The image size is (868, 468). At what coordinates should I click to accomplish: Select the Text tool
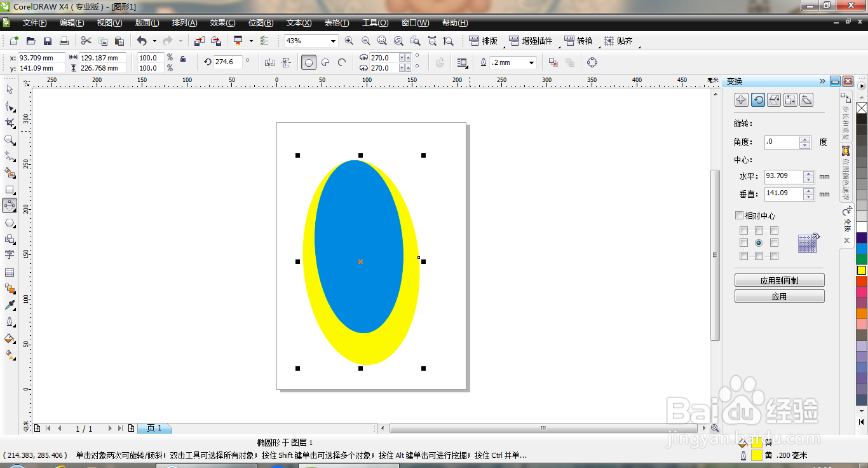[10, 255]
